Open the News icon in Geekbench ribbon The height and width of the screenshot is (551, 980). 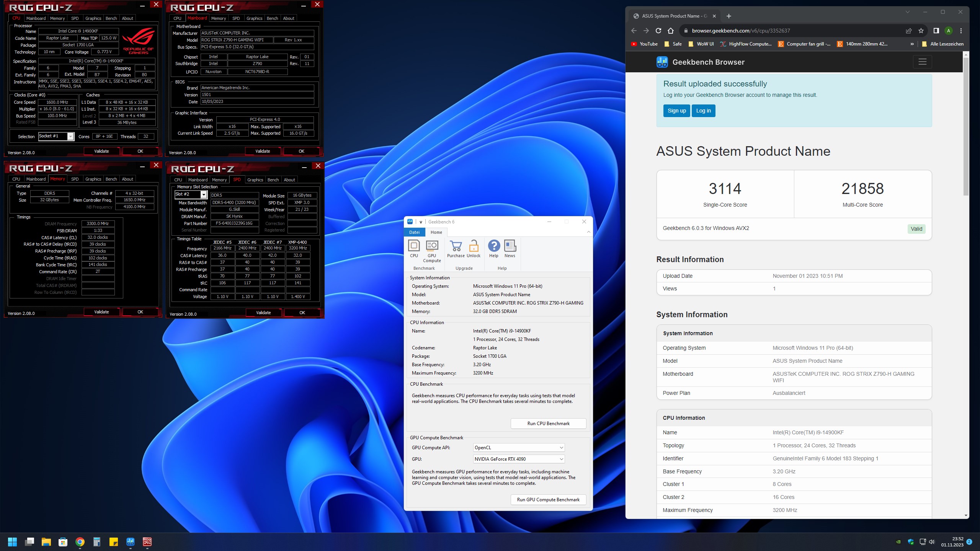click(x=510, y=249)
